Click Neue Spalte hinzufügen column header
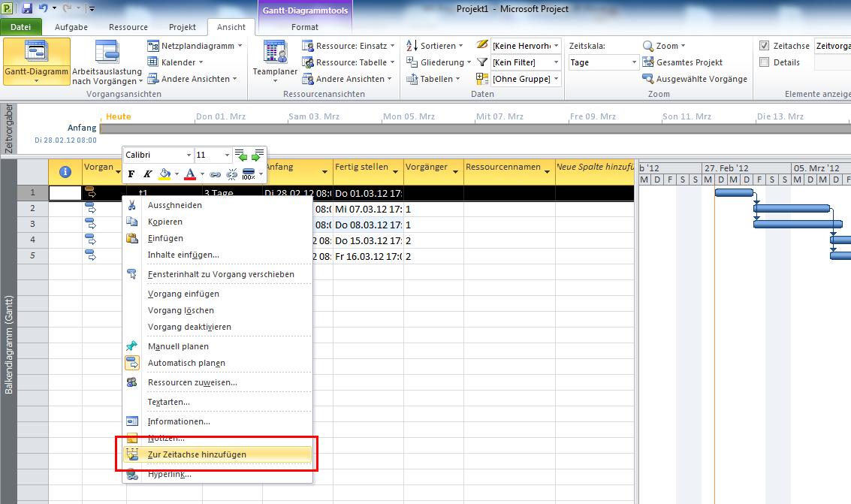This screenshot has width=851, height=504. 595,172
